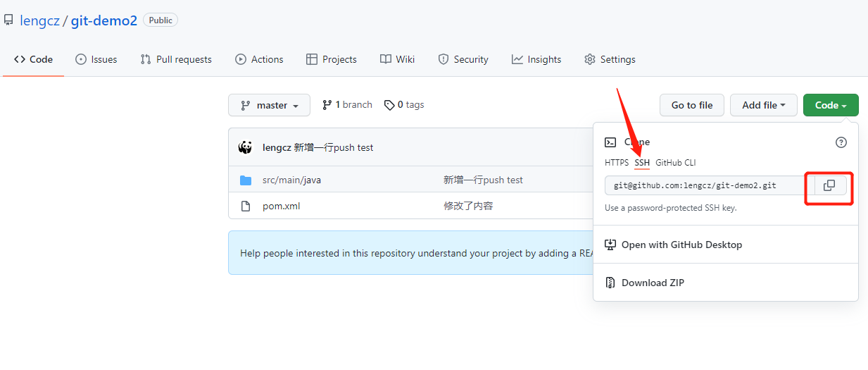Screen dimensions: 868x370
Task: Click the text 'Use a password-protected SSH key.'
Action: click(x=671, y=208)
